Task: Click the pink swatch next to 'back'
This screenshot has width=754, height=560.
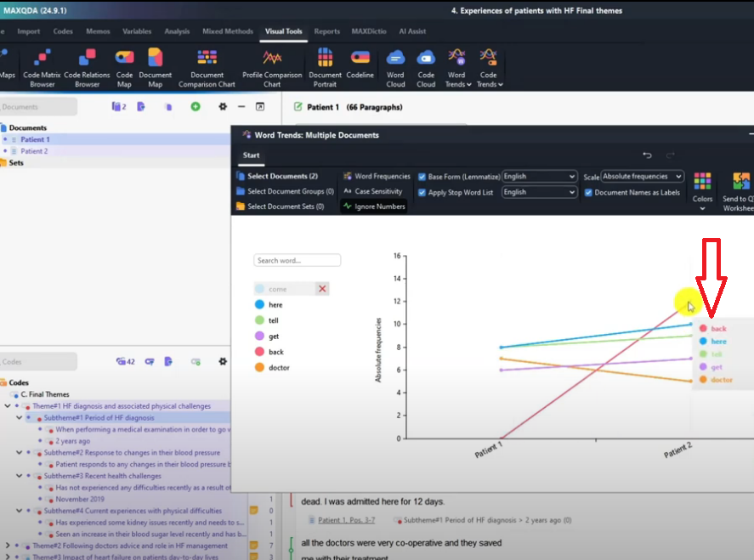Action: pyautogui.click(x=259, y=352)
